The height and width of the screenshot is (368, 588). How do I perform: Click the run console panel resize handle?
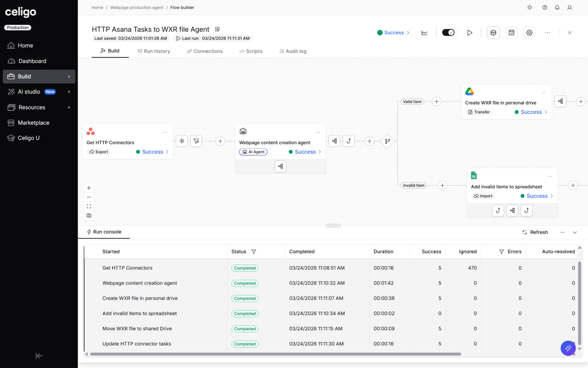333,225
